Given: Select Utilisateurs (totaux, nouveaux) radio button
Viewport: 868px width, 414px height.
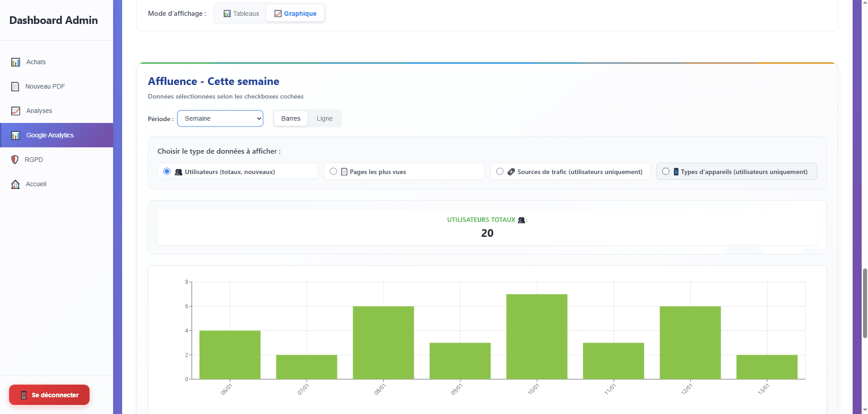Looking at the screenshot, I should coord(167,171).
